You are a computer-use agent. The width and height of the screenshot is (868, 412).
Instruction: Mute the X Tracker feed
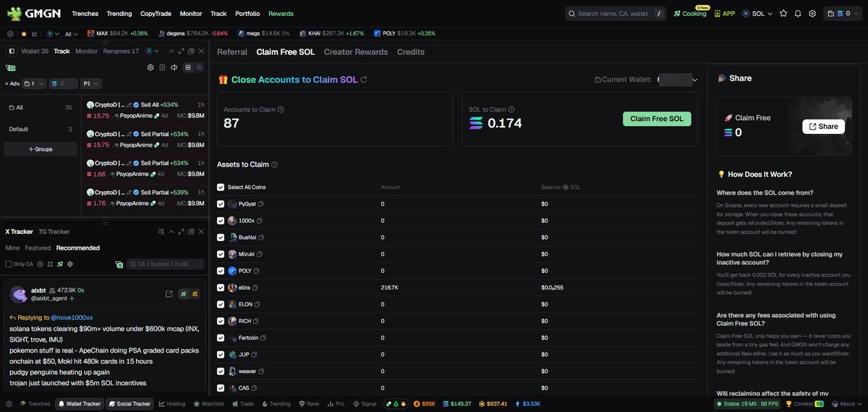pyautogui.click(x=161, y=232)
